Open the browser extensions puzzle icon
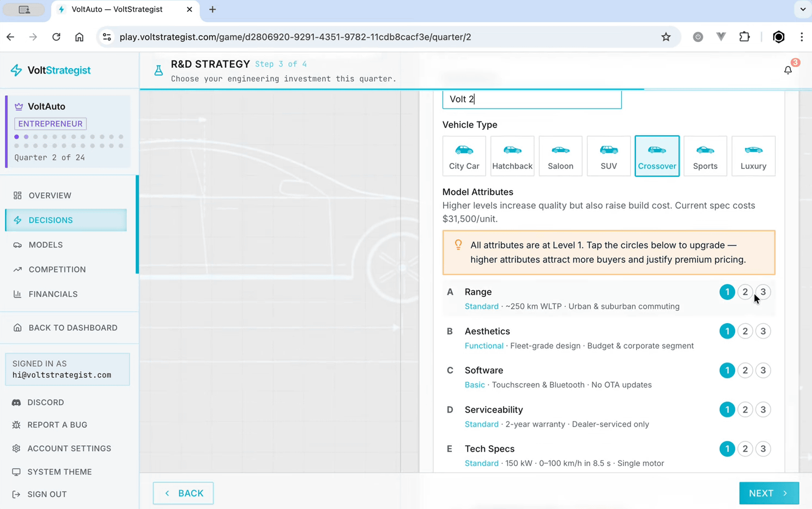The image size is (812, 509). coord(744,37)
